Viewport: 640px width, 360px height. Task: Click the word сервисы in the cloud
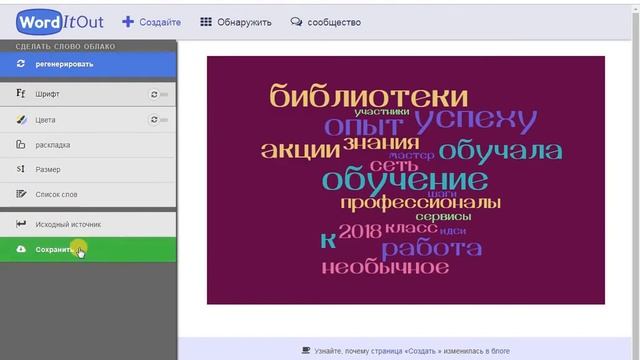[443, 217]
